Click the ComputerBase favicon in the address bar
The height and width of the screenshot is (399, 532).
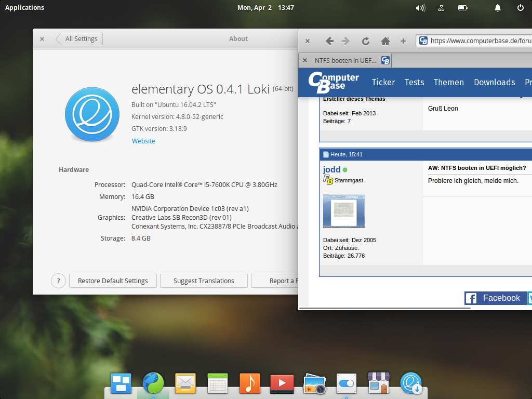tap(423, 41)
